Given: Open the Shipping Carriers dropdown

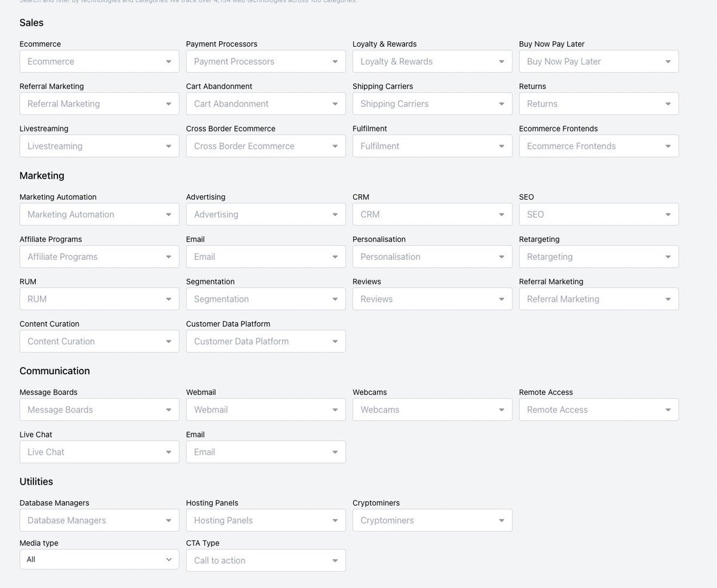Looking at the screenshot, I should [x=432, y=104].
